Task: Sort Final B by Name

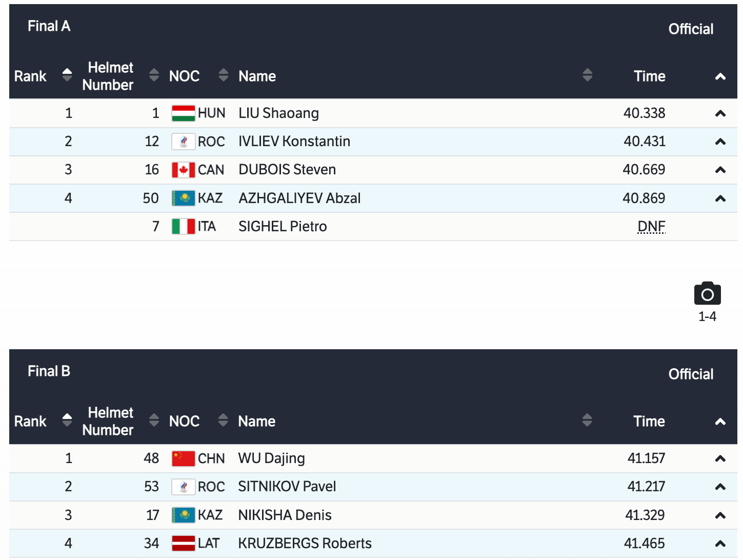Action: (588, 421)
